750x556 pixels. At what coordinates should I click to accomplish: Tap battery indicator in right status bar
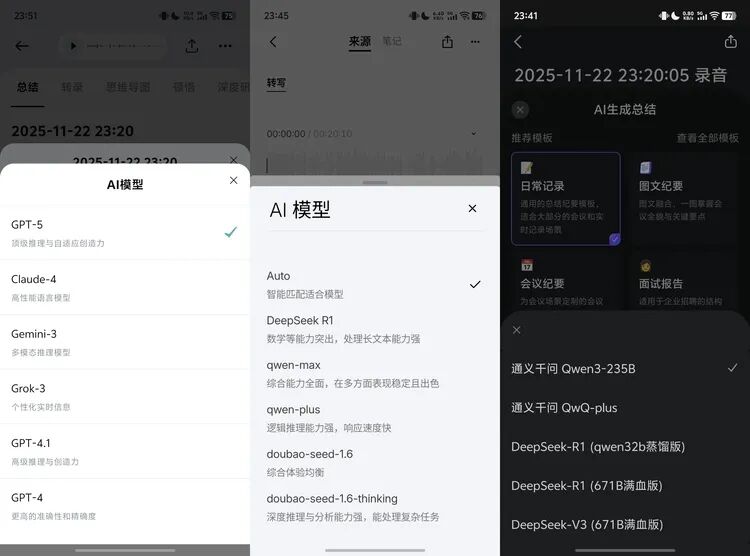[728, 16]
